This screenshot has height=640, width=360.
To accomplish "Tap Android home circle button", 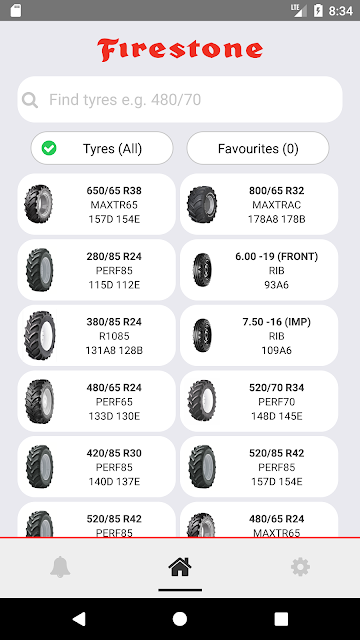I will 180,619.
